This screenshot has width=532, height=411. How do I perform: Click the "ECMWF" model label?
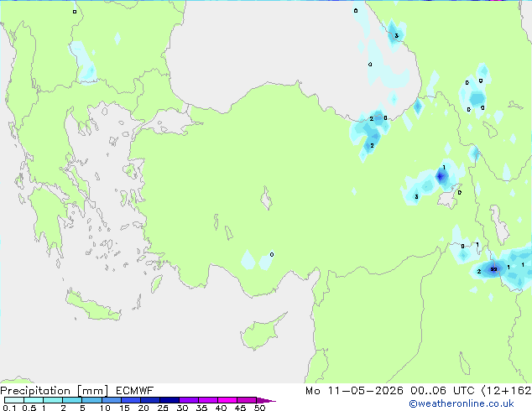click(135, 391)
